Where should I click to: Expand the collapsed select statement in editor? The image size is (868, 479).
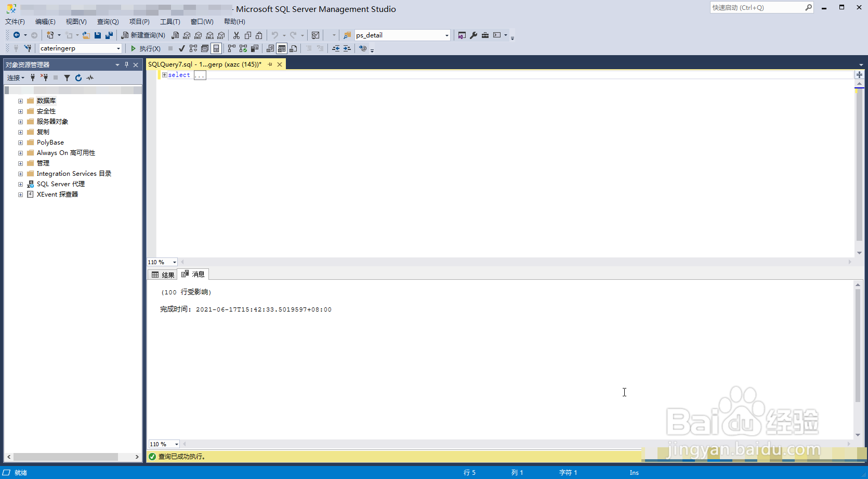click(x=164, y=75)
